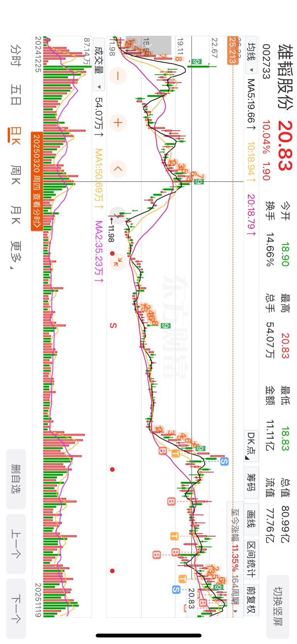This screenshot has height=644, width=297.
Task: Switch to the 周K tab
Action: tap(16, 175)
